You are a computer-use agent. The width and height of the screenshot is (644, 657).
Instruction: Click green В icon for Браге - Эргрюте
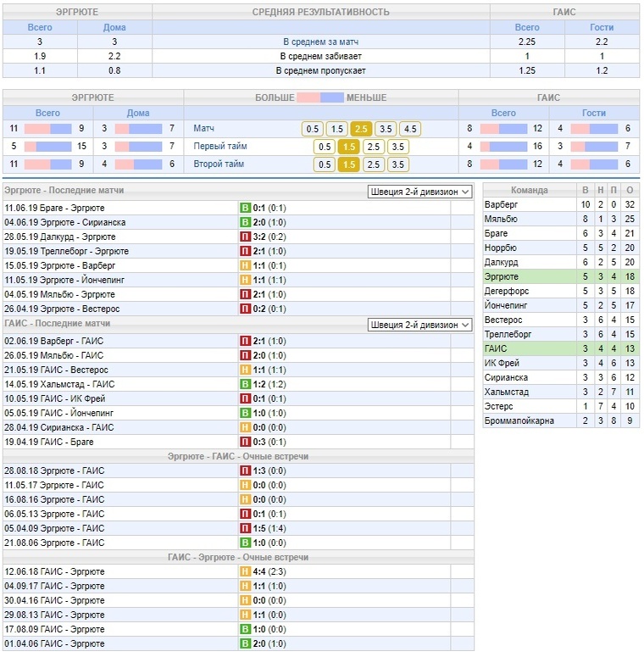coord(245,208)
